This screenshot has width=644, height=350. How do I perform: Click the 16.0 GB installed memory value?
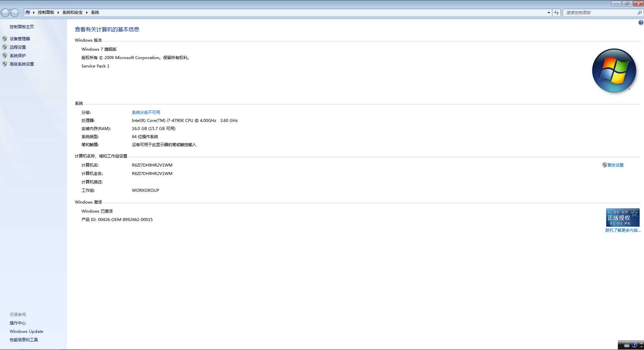coord(154,129)
